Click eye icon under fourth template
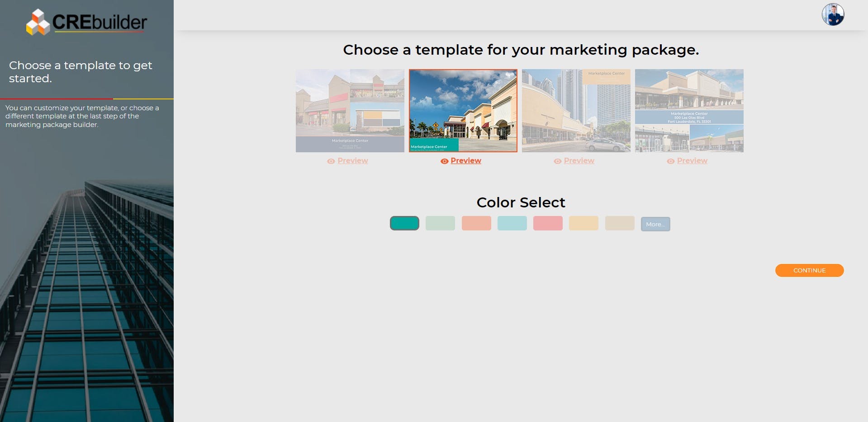 point(670,161)
